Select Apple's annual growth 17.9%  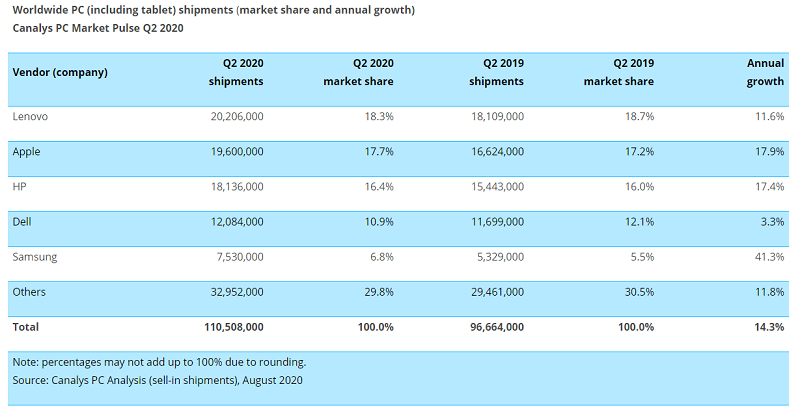770,151
